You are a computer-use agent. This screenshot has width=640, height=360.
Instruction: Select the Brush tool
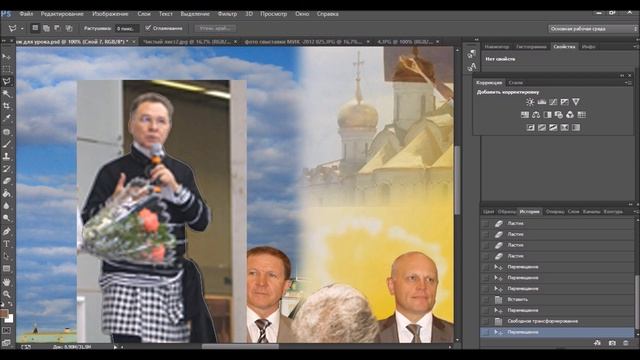pyautogui.click(x=7, y=144)
